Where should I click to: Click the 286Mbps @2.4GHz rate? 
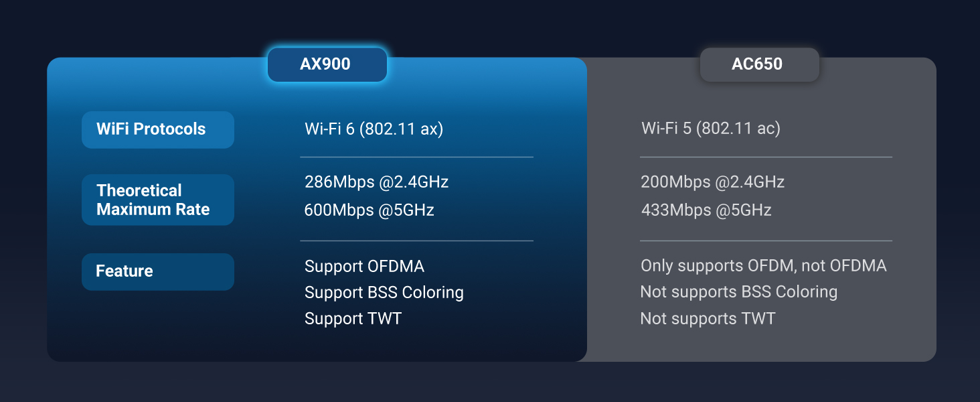376,182
